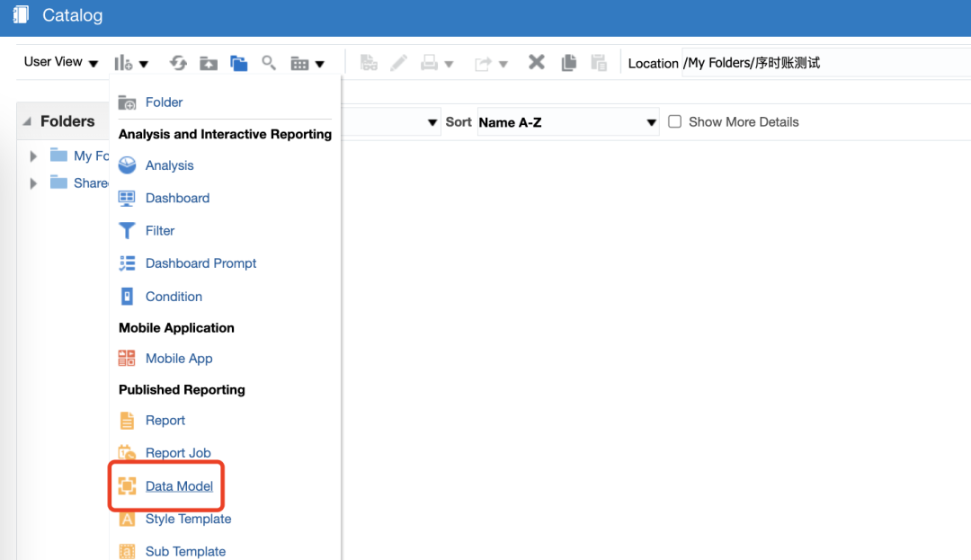Viewport: 971px width, 560px height.
Task: Click the Copy icon in toolbar
Action: pos(568,63)
